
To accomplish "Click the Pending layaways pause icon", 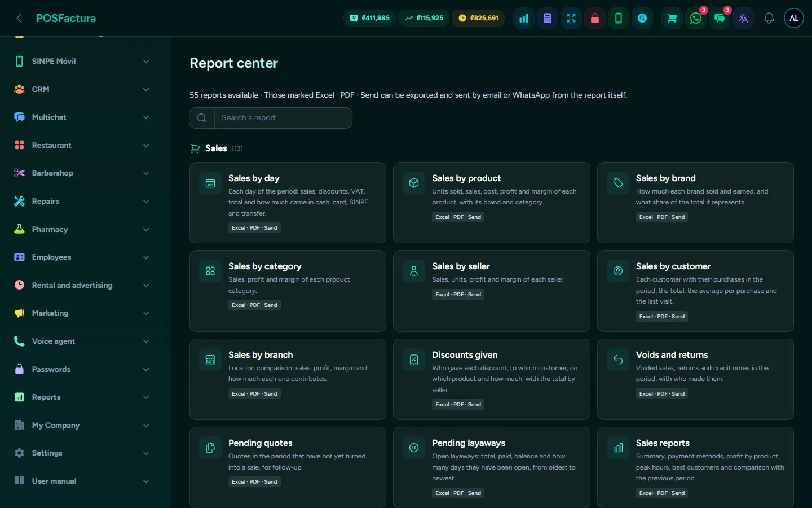I will [414, 448].
